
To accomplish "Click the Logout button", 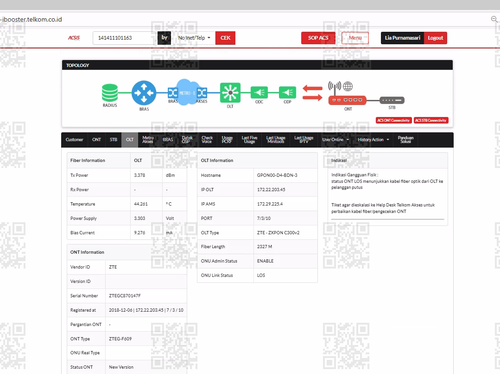I will [435, 38].
